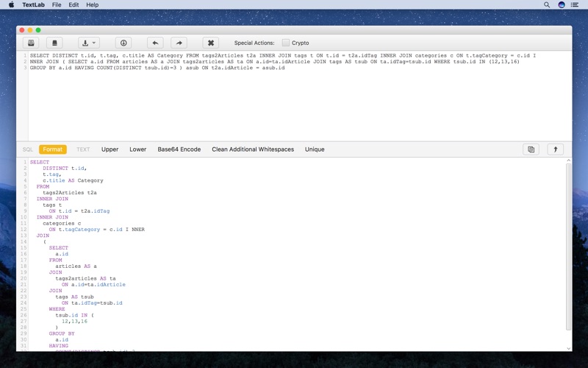588x368 pixels.
Task: Open Spotlight search in menu bar
Action: (x=546, y=4)
